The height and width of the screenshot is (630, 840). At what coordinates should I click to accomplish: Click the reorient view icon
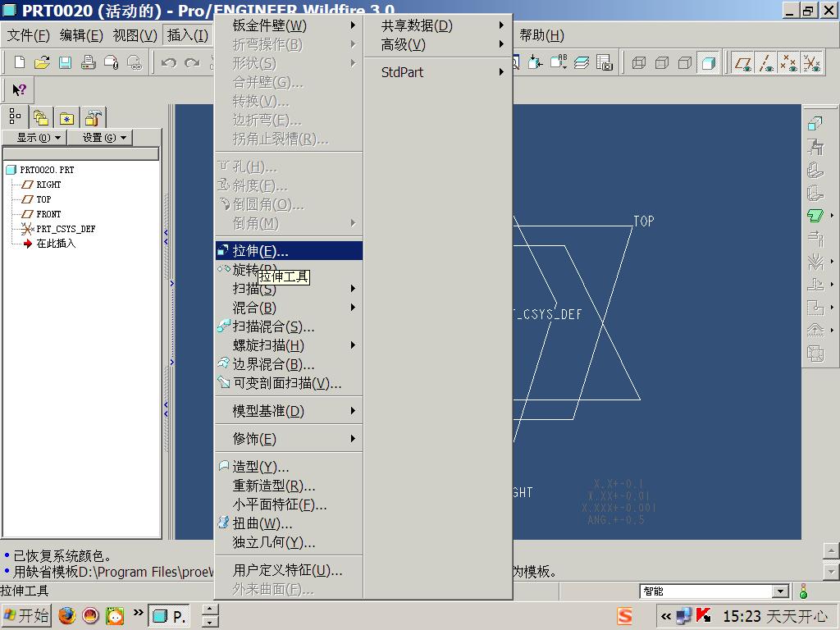(x=535, y=62)
